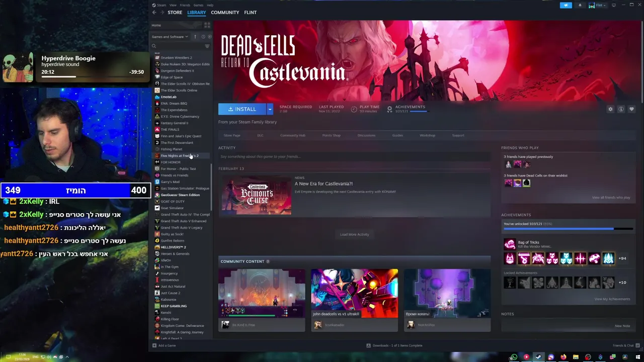The image size is (644, 362).
Task: Click Add a Game at the bottom
Action: tap(164, 345)
